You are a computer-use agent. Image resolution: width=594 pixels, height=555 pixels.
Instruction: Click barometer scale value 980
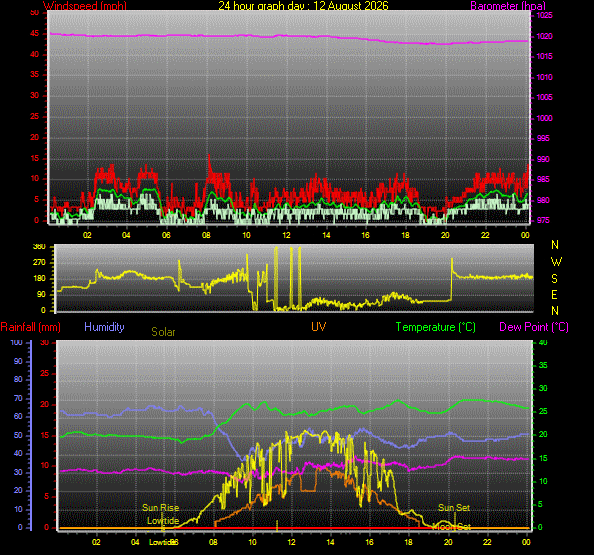pyautogui.click(x=543, y=200)
